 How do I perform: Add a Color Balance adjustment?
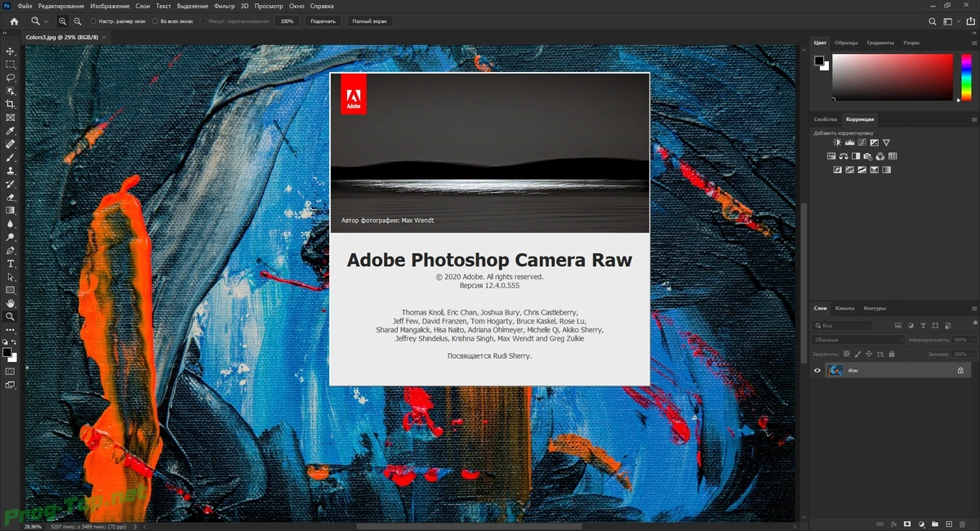point(844,156)
